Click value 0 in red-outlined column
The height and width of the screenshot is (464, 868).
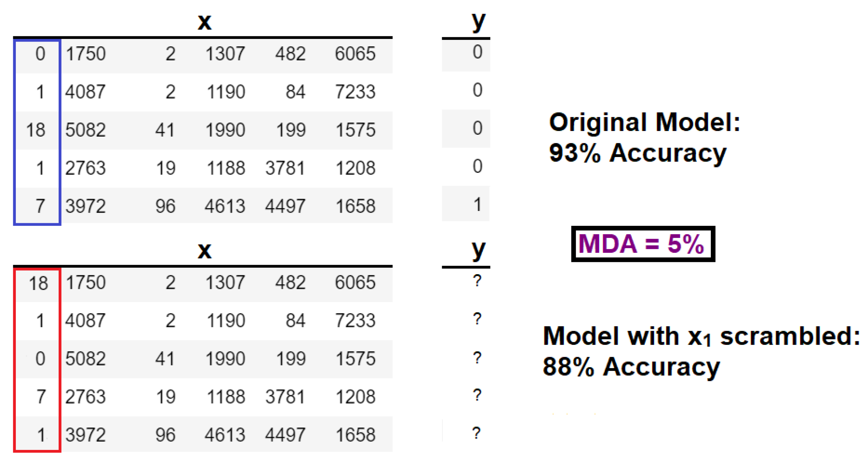point(40,359)
